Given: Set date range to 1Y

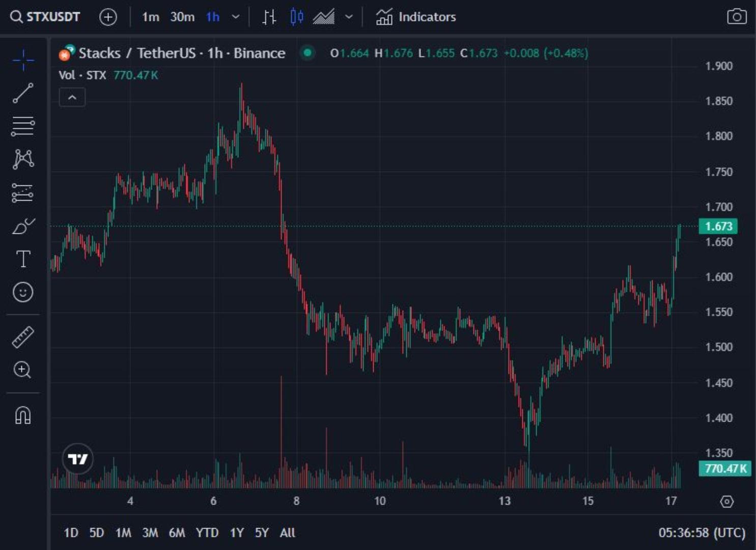Looking at the screenshot, I should 237,533.
